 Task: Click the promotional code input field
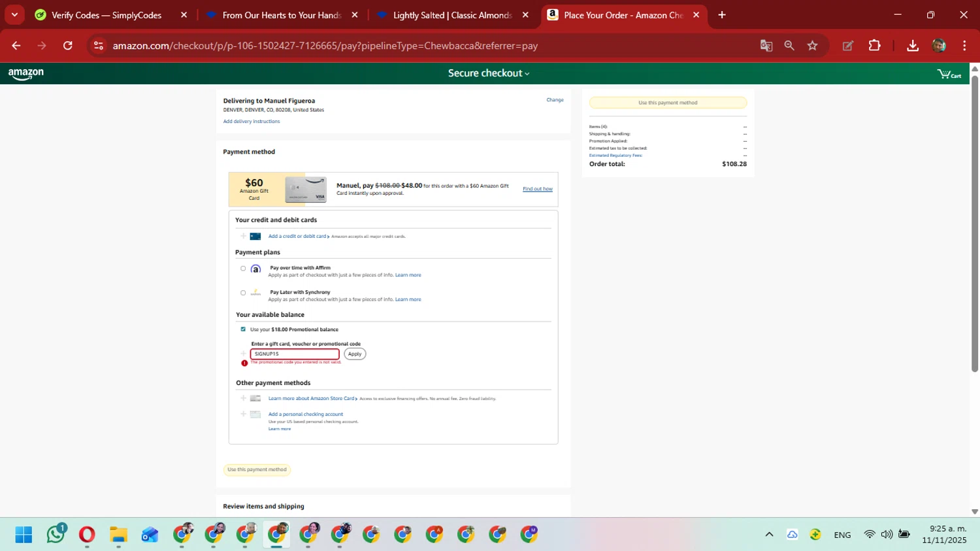[x=295, y=354]
